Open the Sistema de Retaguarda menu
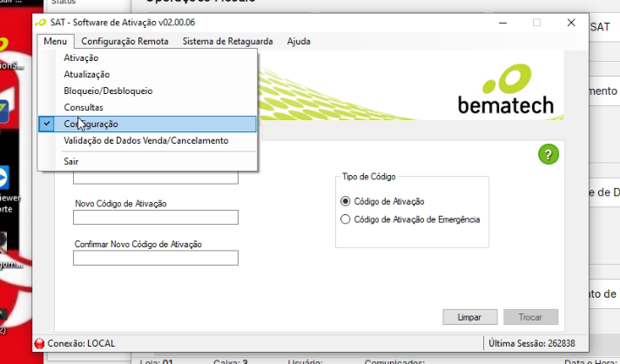This screenshot has width=620, height=364. pyautogui.click(x=228, y=41)
